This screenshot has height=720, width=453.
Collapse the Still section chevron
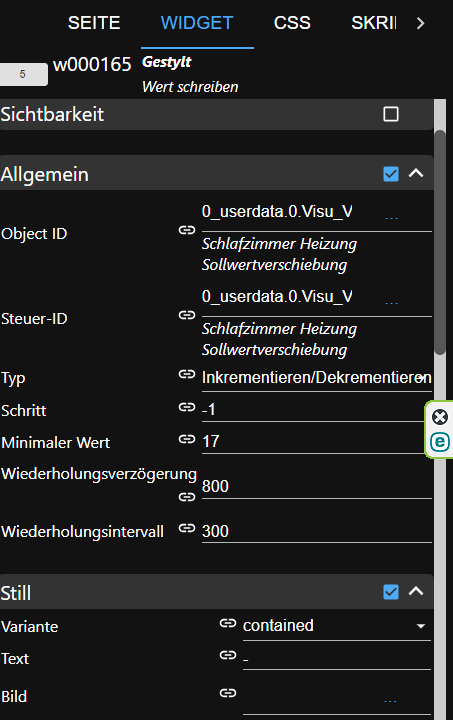tap(416, 591)
